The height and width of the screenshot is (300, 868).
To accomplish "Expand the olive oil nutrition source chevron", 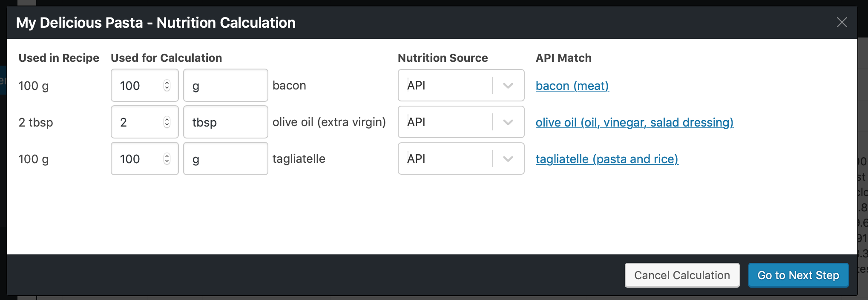I will click(x=508, y=122).
